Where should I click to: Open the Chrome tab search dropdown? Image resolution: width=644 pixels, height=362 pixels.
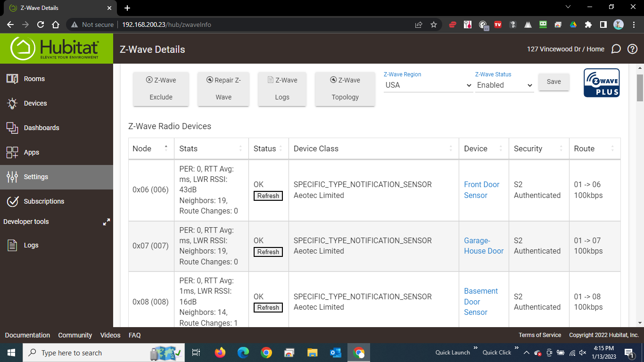(x=568, y=7)
